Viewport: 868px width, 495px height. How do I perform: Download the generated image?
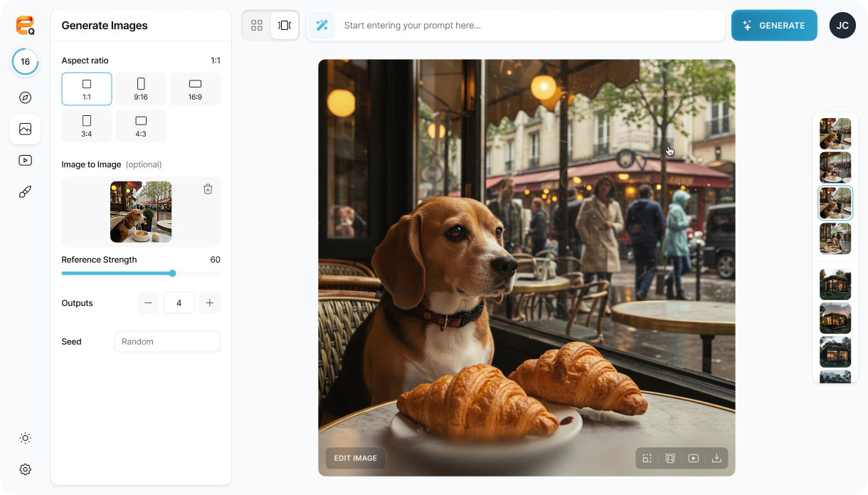(716, 459)
